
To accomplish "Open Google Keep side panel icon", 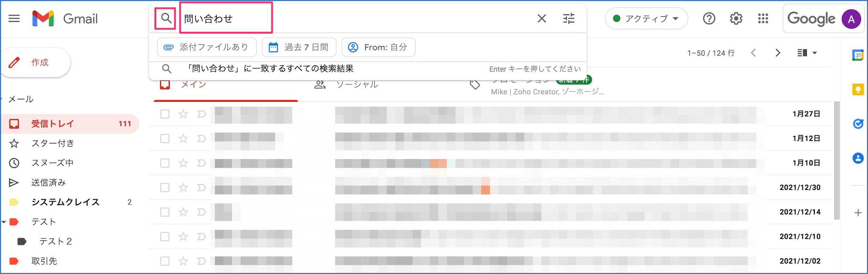I will [858, 90].
